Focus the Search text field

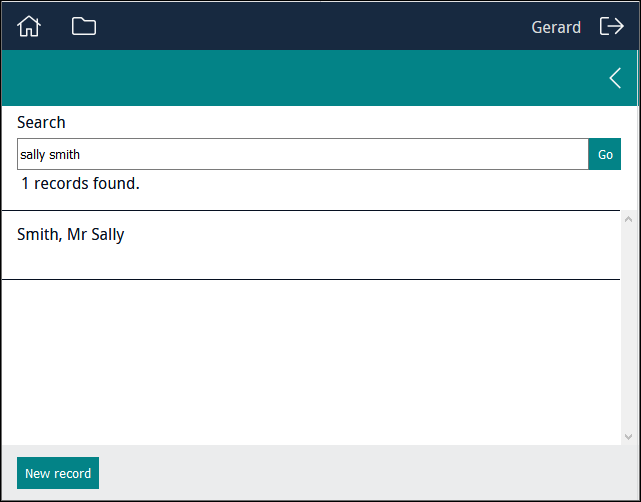tap(303, 154)
